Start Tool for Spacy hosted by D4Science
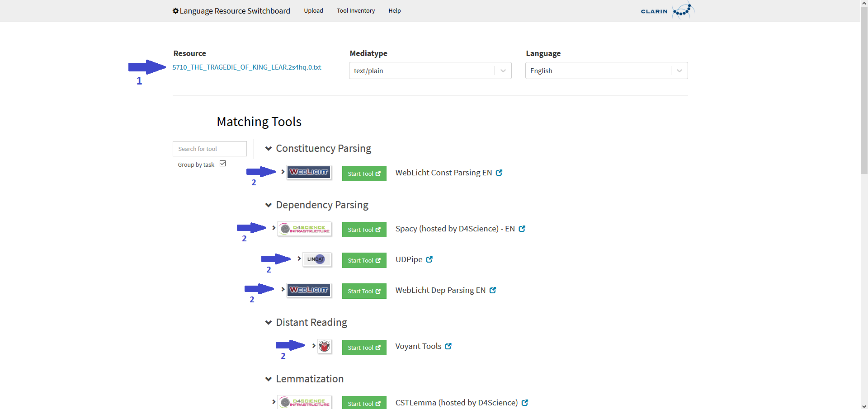The image size is (868, 409). pyautogui.click(x=364, y=229)
